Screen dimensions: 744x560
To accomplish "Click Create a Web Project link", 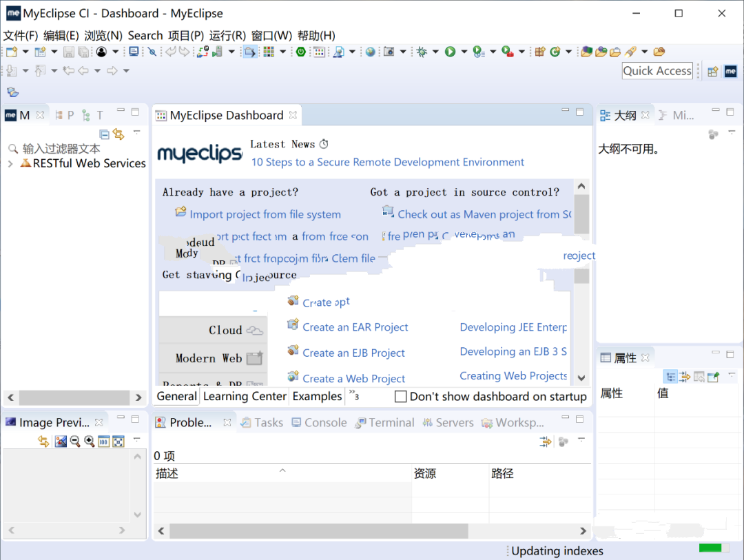I will click(x=353, y=379).
